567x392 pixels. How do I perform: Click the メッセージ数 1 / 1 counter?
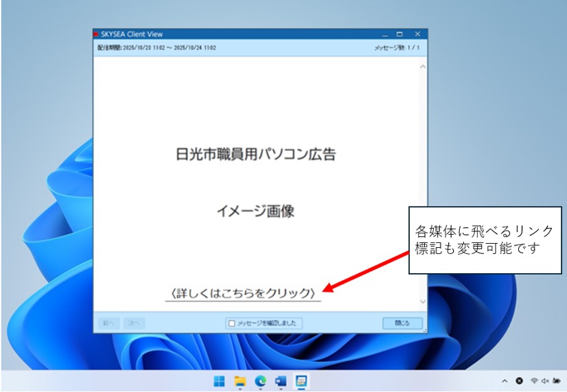[x=397, y=48]
